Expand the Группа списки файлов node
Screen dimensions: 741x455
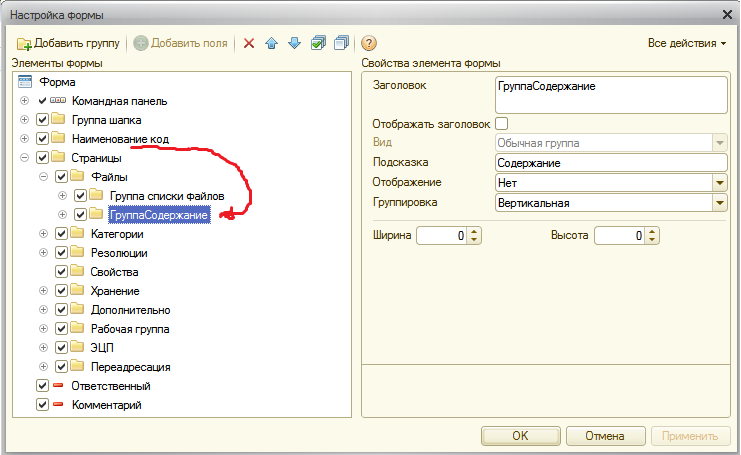[62, 196]
